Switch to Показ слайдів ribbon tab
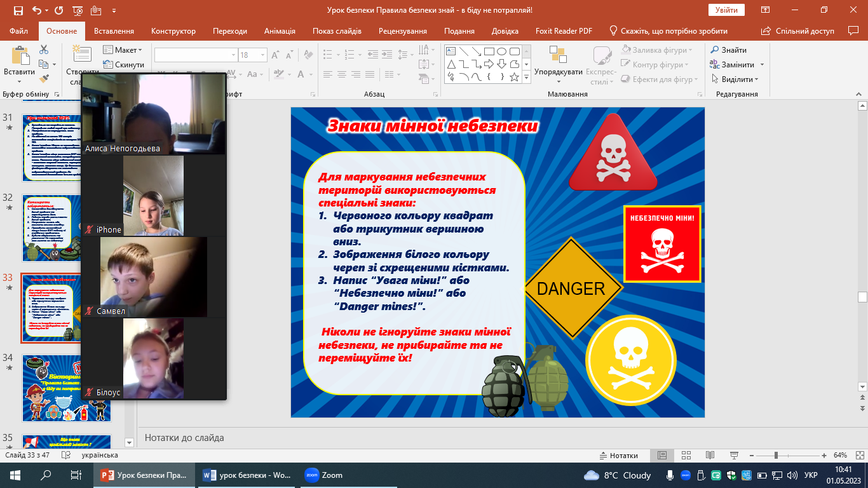The height and width of the screenshot is (488, 868). tap(337, 30)
